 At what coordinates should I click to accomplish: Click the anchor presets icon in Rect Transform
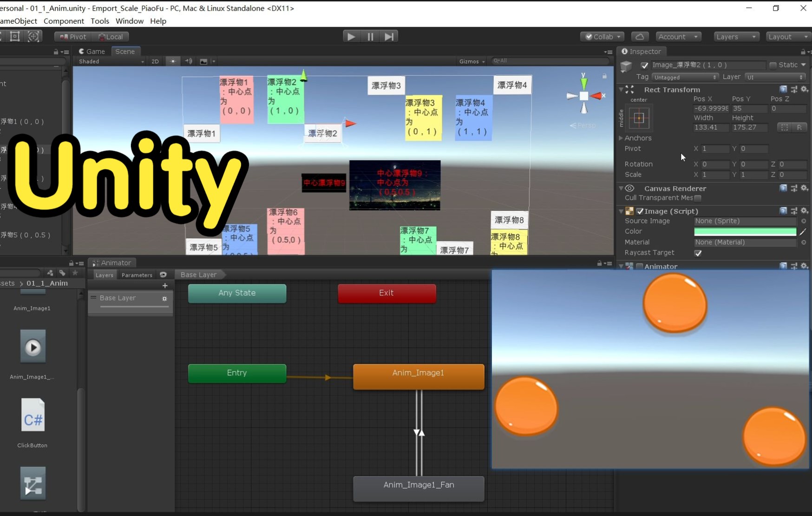tap(639, 118)
